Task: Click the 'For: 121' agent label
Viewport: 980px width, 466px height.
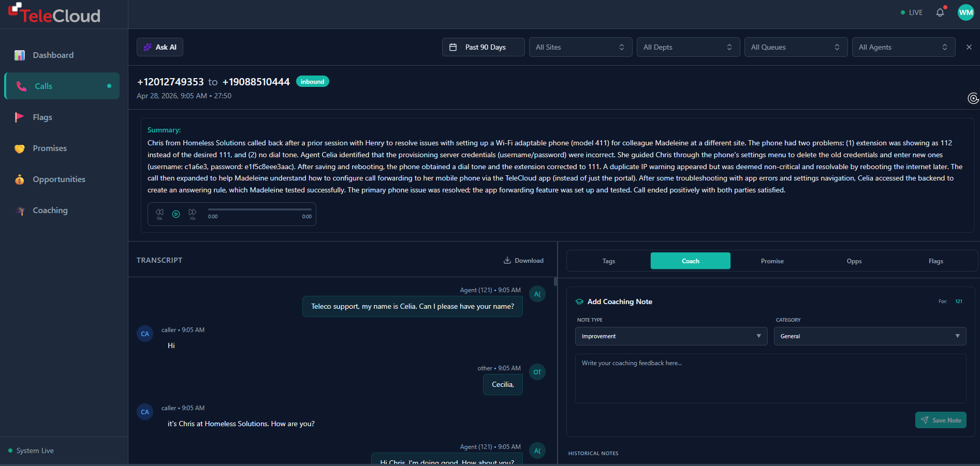Action: tap(950, 301)
